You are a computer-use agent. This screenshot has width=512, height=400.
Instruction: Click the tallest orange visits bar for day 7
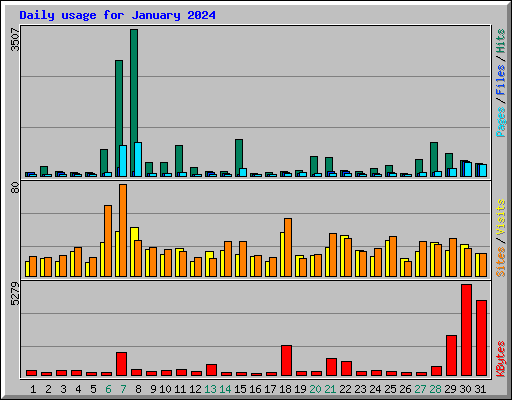(123, 230)
